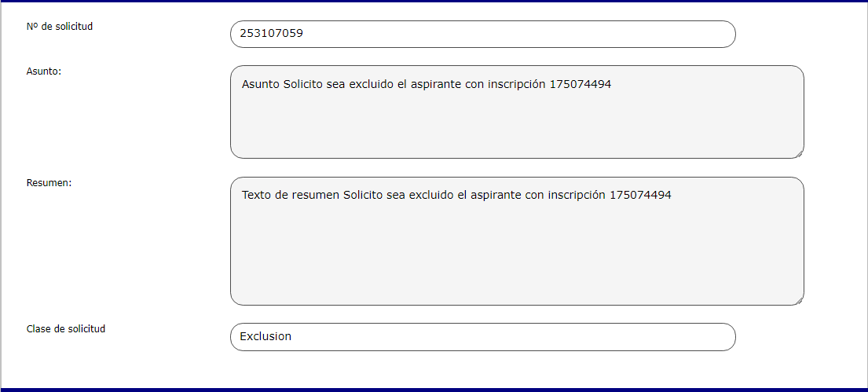Click the 'Nº de solicitud' label
The image size is (868, 392).
60,27
